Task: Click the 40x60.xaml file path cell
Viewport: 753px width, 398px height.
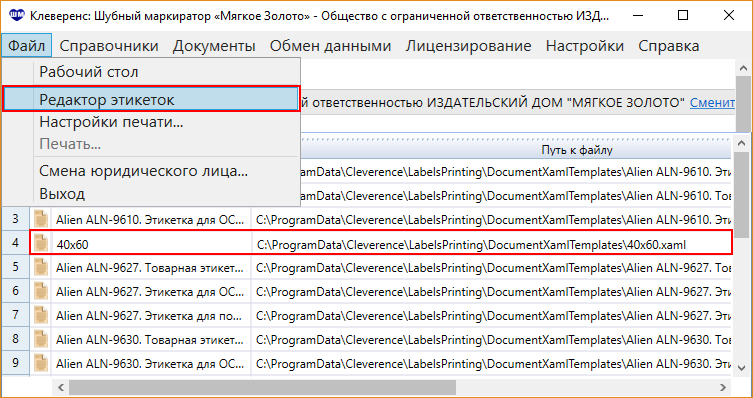Action: pos(491,244)
